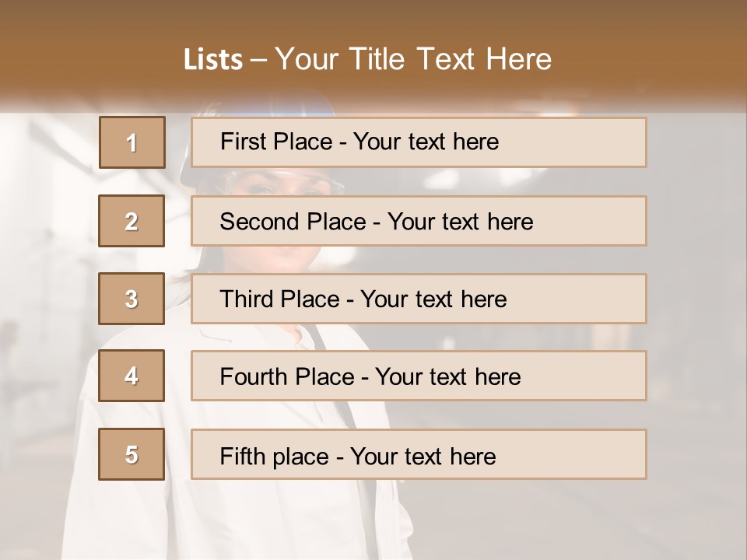
Task: Select the box labeled 3
Action: tap(132, 299)
